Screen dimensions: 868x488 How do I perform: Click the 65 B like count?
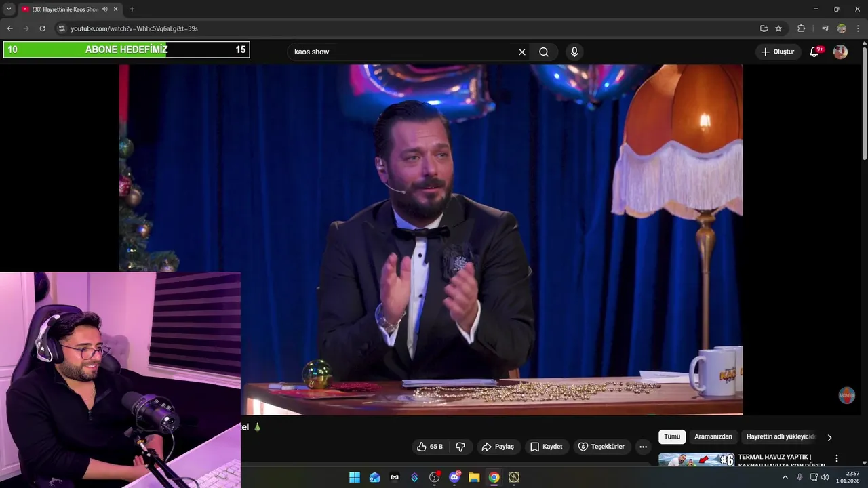tap(436, 447)
